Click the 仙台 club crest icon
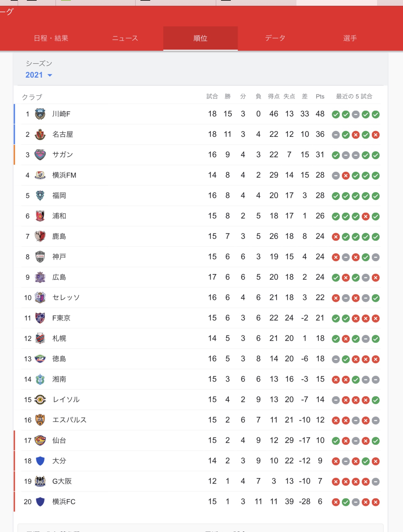This screenshot has width=403, height=532. point(40,440)
